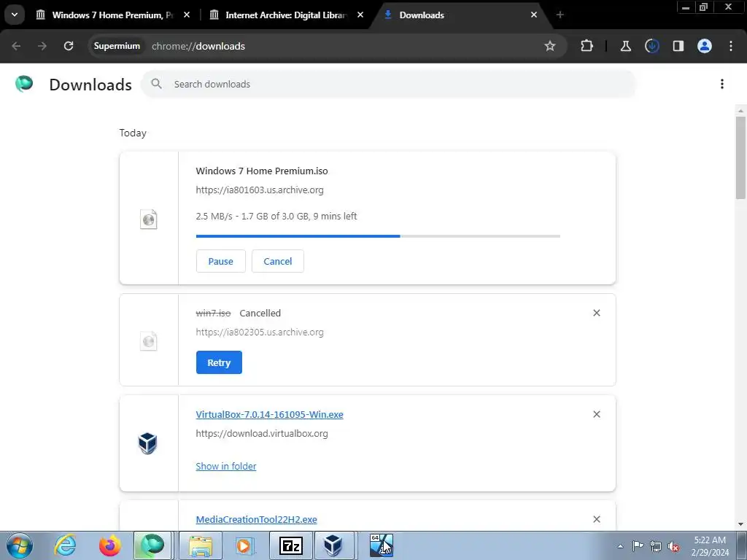
Task: Show hidden system tray icons arrow
Action: coord(620,546)
